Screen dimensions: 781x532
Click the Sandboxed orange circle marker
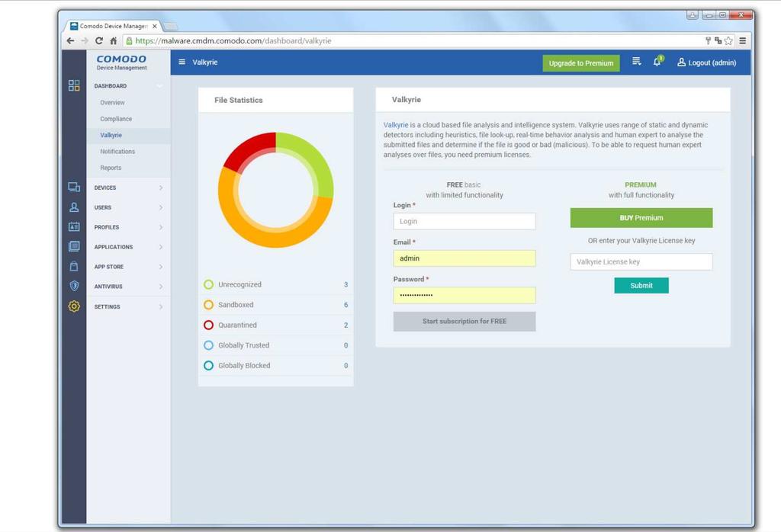[209, 305]
